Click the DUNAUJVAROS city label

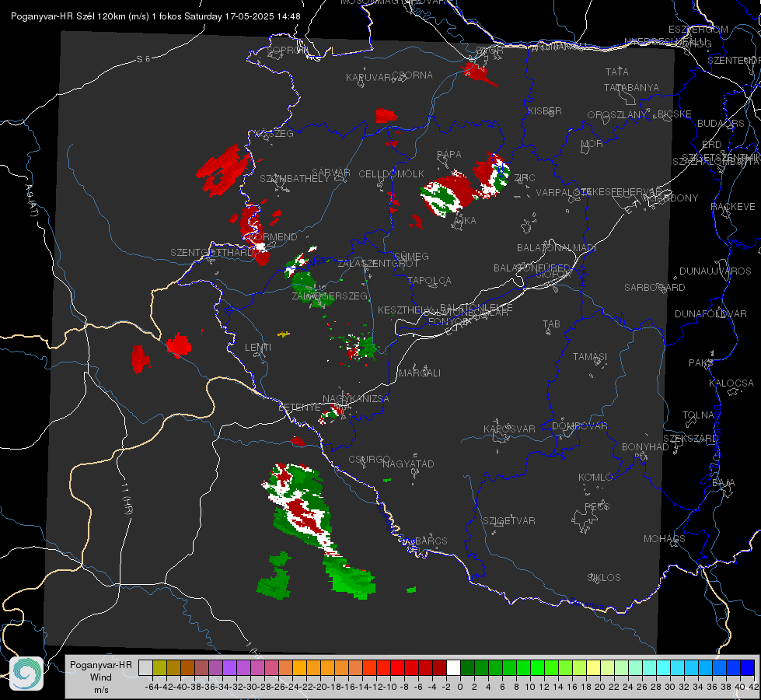(715, 271)
